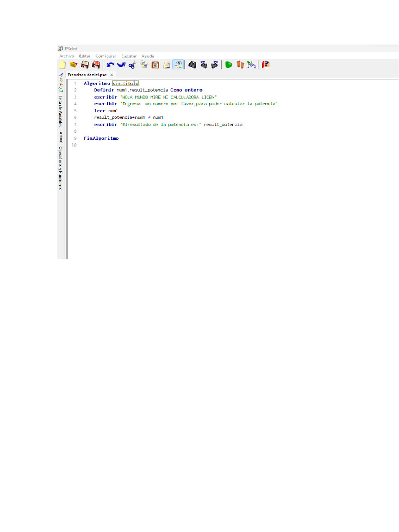Undo the last edit
The image size is (399, 532).
coord(110,64)
